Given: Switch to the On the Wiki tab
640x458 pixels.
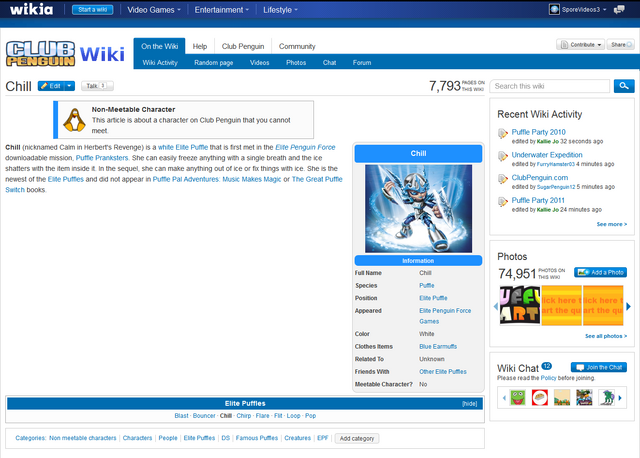Looking at the screenshot, I should coord(160,46).
